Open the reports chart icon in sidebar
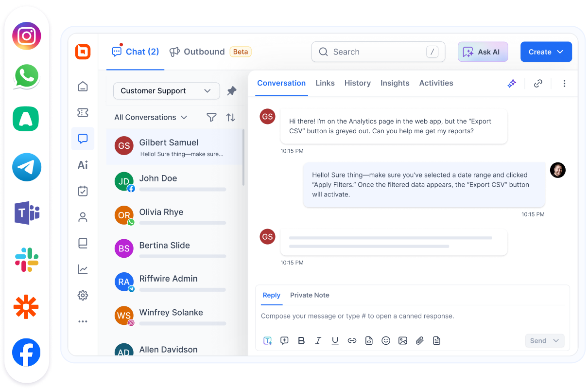The height and width of the screenshot is (389, 588). click(83, 269)
